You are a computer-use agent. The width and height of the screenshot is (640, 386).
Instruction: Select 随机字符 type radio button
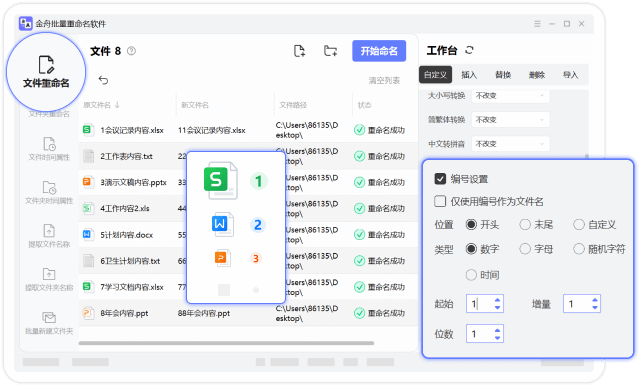coord(579,249)
